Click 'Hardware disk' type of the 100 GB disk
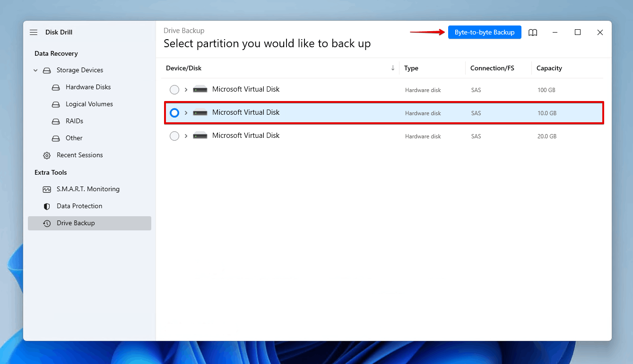The height and width of the screenshot is (364, 633). [423, 90]
